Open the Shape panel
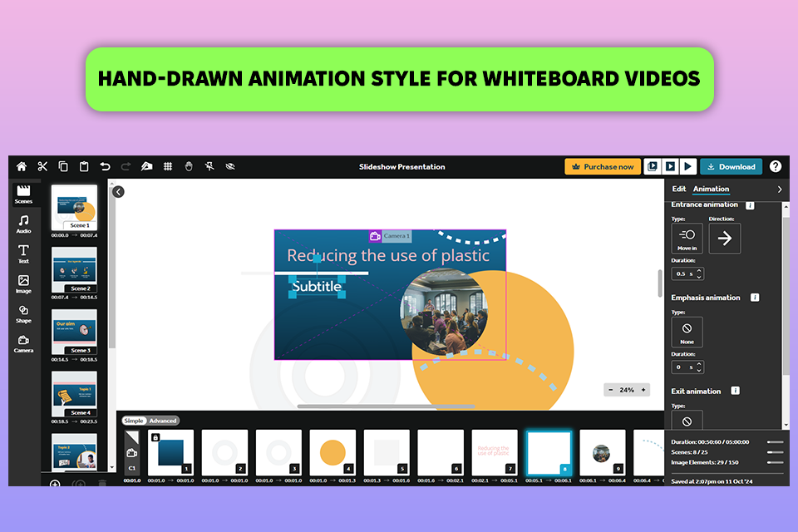This screenshot has width=798, height=532. pyautogui.click(x=23, y=314)
